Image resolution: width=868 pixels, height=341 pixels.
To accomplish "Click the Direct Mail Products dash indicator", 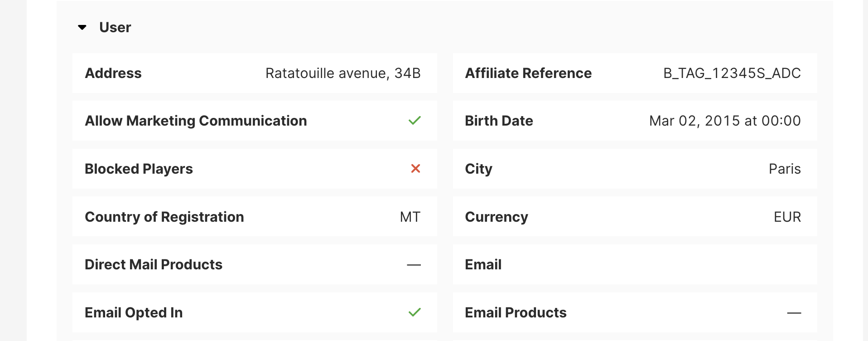I will tap(414, 265).
